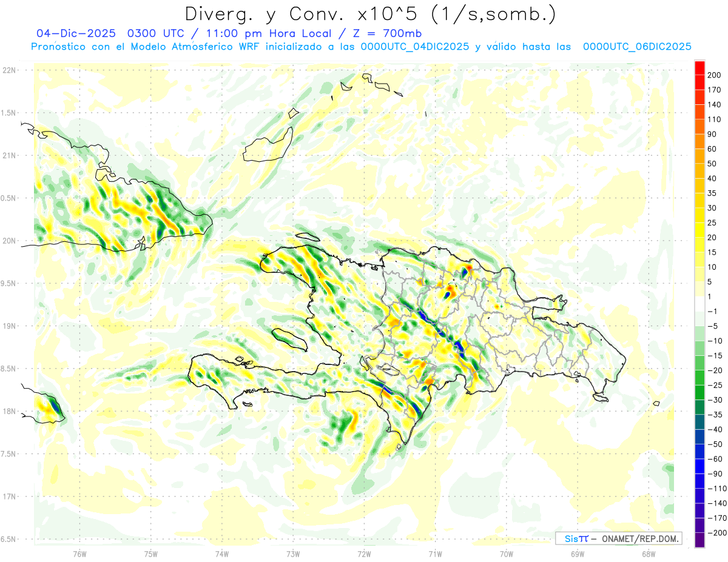Click the '70W' longitude label
This screenshot has width=728, height=562.
click(x=507, y=554)
